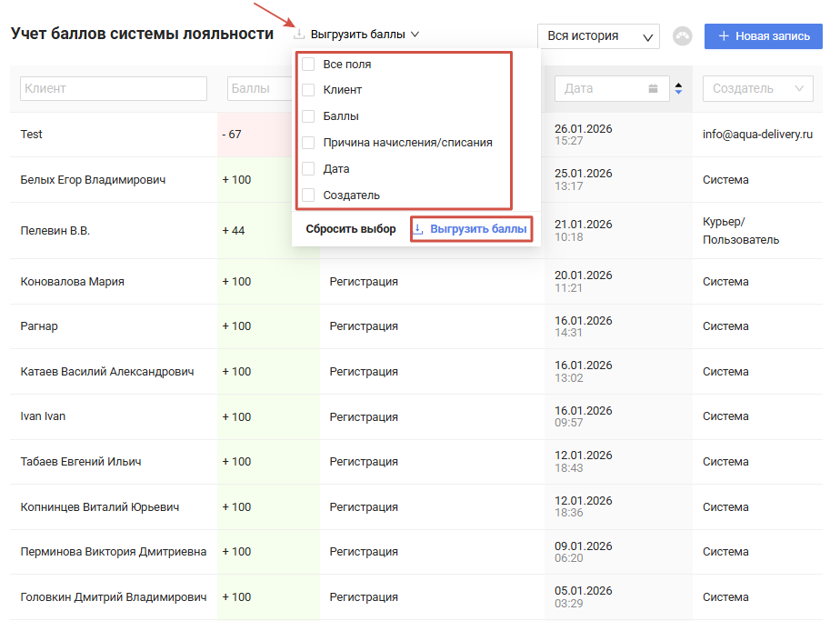Click the download icon beside Выгрузить баллы header
Screen dimensions: 840x621
[299, 35]
